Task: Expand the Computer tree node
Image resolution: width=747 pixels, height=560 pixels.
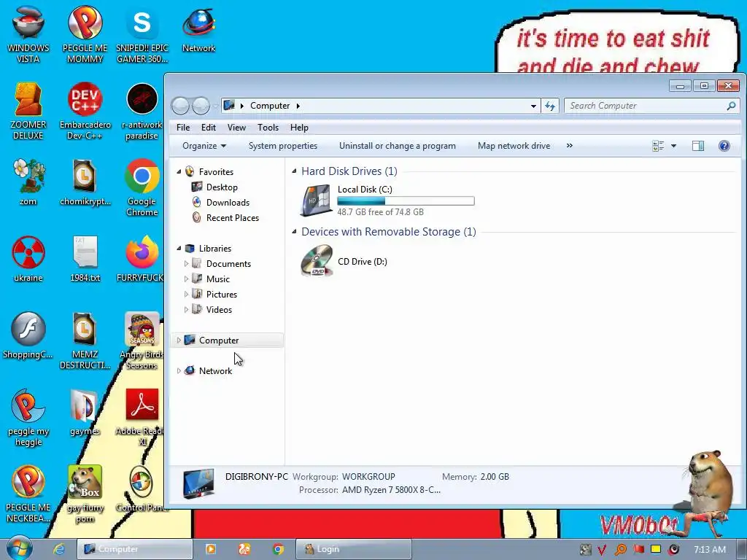Action: [179, 340]
